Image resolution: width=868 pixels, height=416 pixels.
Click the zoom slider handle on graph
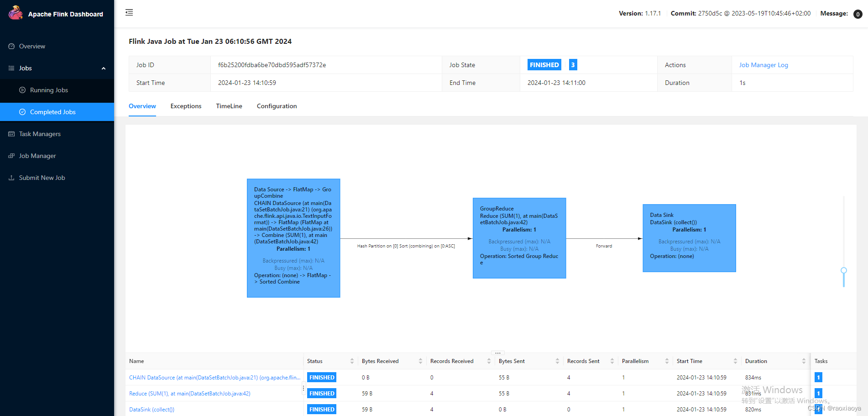point(844,270)
